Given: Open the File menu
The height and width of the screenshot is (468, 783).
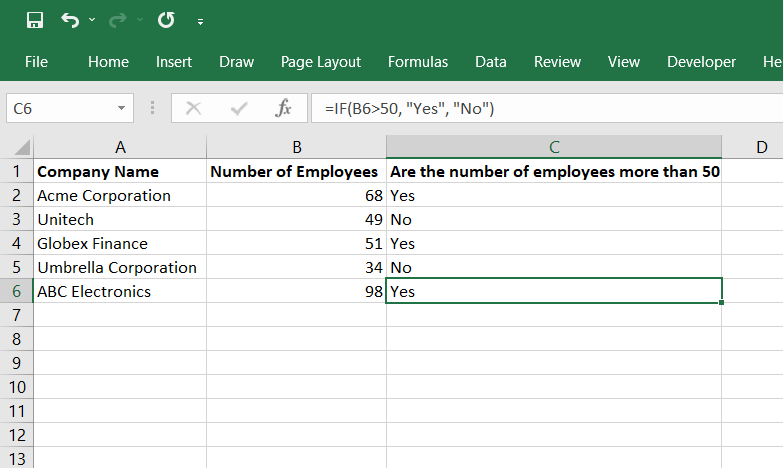Looking at the screenshot, I should point(36,62).
